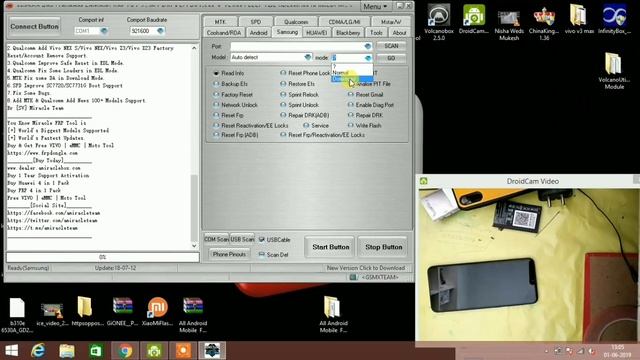The height and width of the screenshot is (360, 640).
Task: Open the Volcanobox 2.5.0 desktop shortcut
Action: coord(439,21)
